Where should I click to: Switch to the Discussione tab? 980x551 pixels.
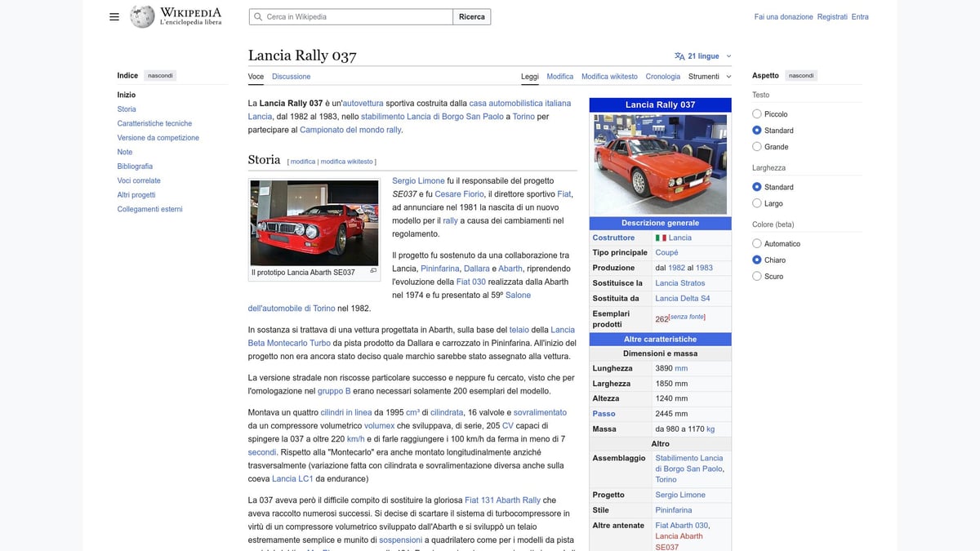coord(291,76)
